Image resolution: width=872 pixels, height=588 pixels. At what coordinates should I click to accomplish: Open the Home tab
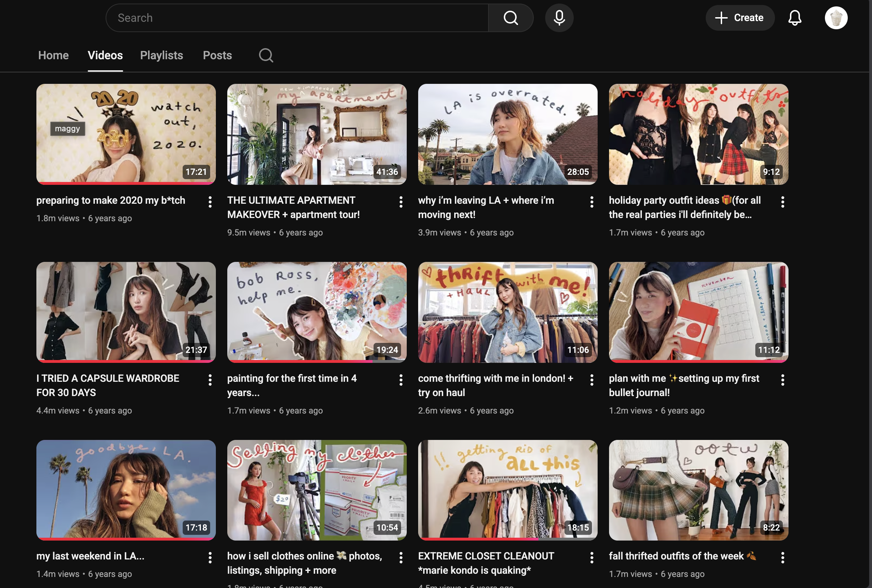[x=53, y=55]
